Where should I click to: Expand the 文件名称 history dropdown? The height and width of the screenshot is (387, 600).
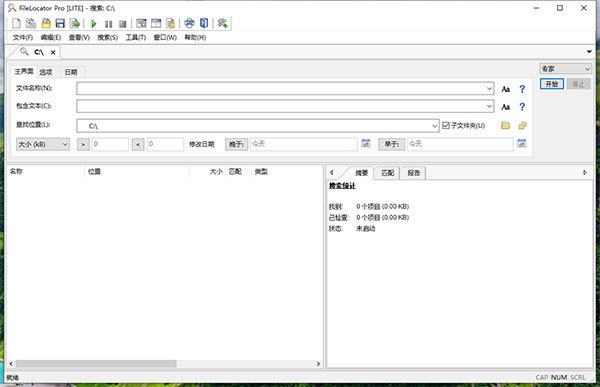point(489,89)
